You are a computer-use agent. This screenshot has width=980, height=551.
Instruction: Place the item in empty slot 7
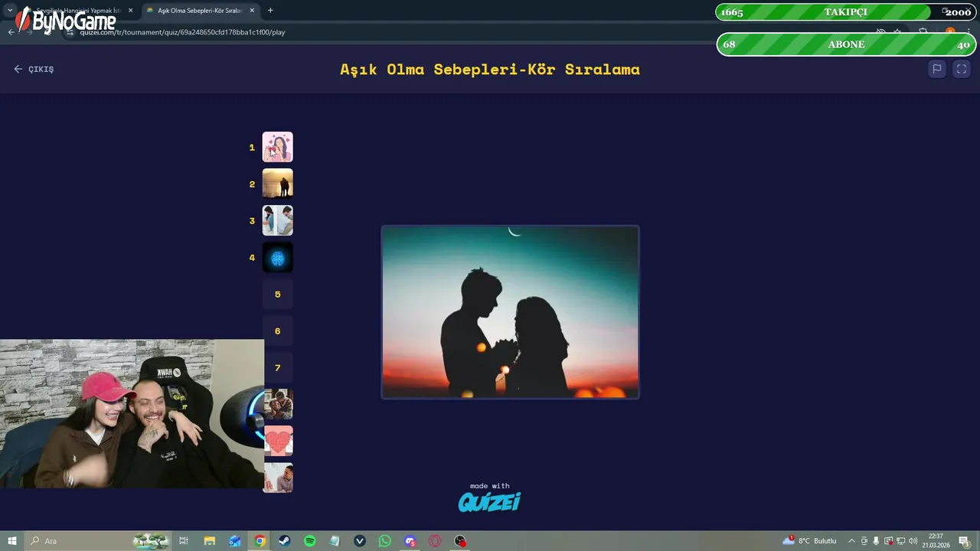click(277, 367)
